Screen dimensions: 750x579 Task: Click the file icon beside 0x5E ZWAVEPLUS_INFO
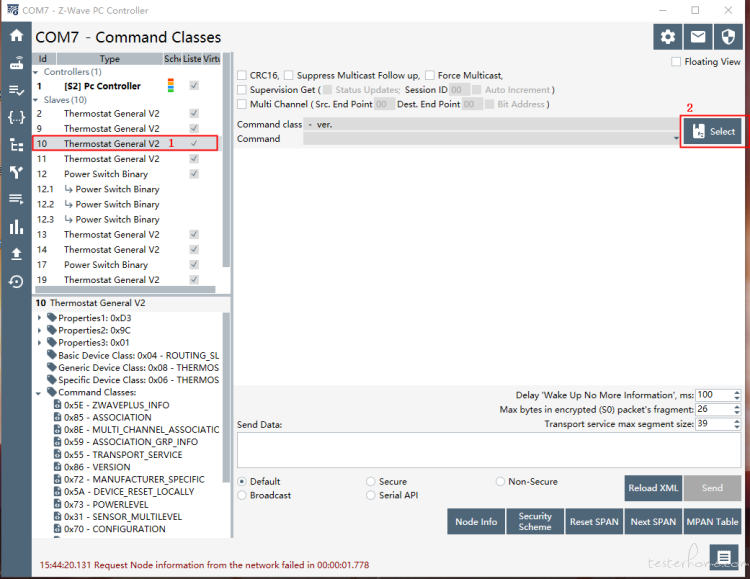pyautogui.click(x=57, y=405)
